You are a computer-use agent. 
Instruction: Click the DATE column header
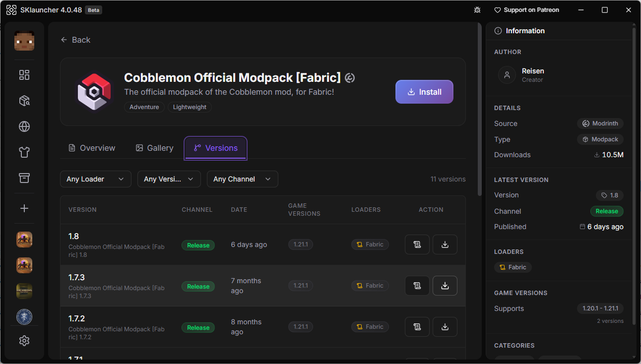(x=239, y=210)
